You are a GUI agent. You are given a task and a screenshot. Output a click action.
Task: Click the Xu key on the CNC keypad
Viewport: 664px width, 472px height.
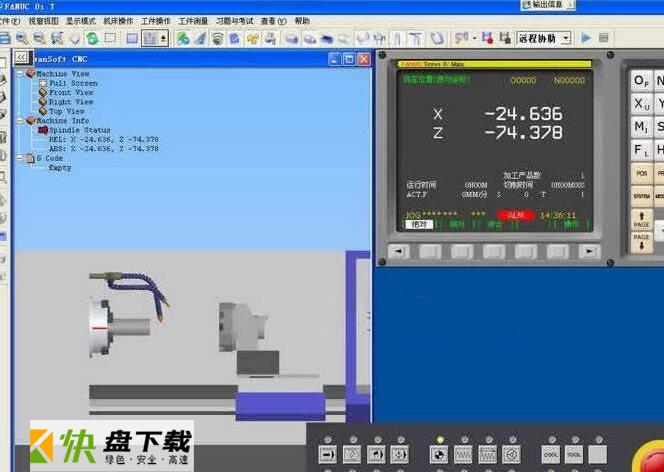pos(642,104)
